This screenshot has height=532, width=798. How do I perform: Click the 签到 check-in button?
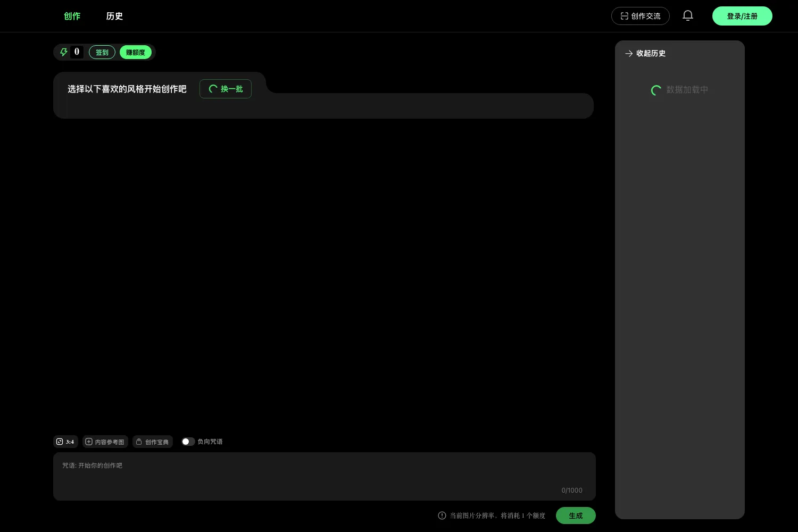click(x=102, y=52)
